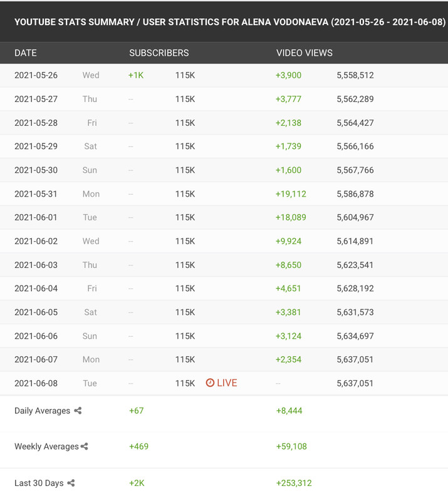Viewport: 448px width, 501px height.
Task: Click the YouTube Stats Summary title
Action: pyautogui.click(x=230, y=22)
